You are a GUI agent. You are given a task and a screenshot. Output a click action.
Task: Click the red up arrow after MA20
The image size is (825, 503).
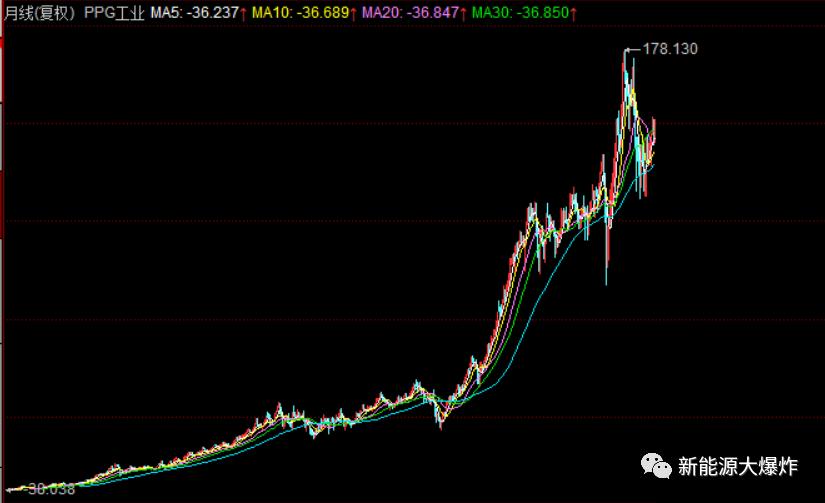pyautogui.click(x=464, y=13)
